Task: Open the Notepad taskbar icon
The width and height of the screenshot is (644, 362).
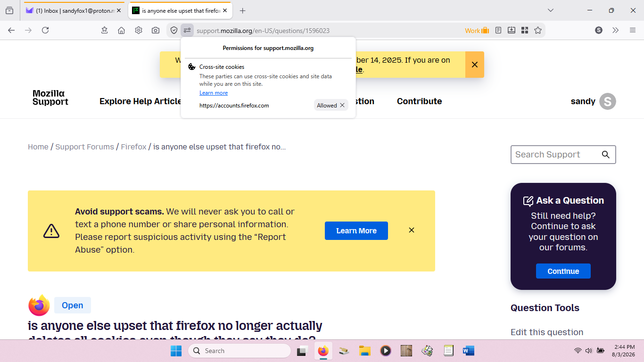Action: click(448, 351)
